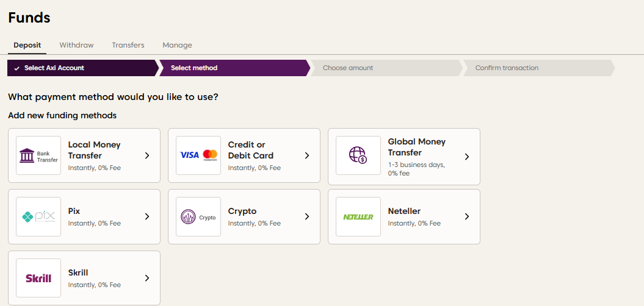Switch to the Withdraw tab
The height and width of the screenshot is (306, 644).
(76, 45)
